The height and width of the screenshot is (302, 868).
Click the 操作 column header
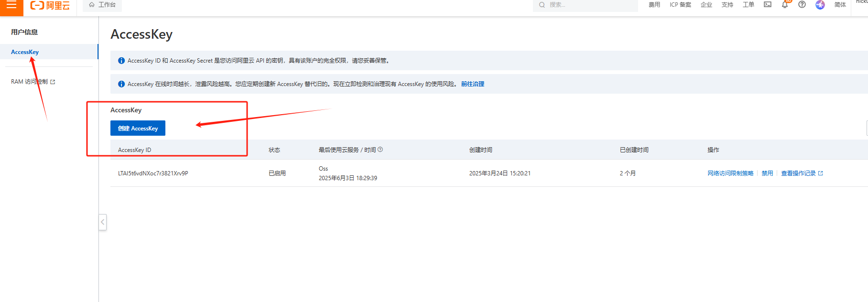pos(713,150)
